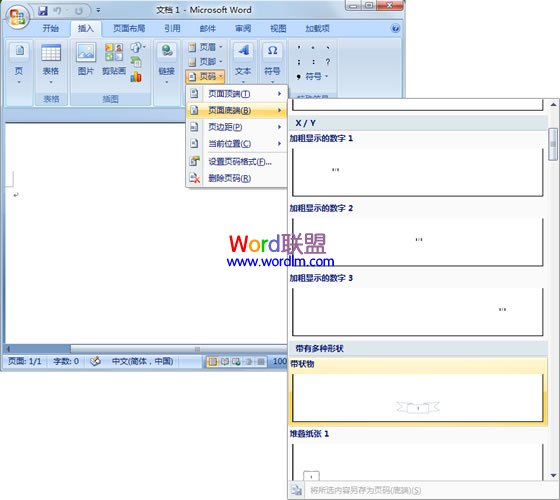Switch to 开始 (Home) tab
This screenshot has height=500, width=560.
tap(50, 28)
